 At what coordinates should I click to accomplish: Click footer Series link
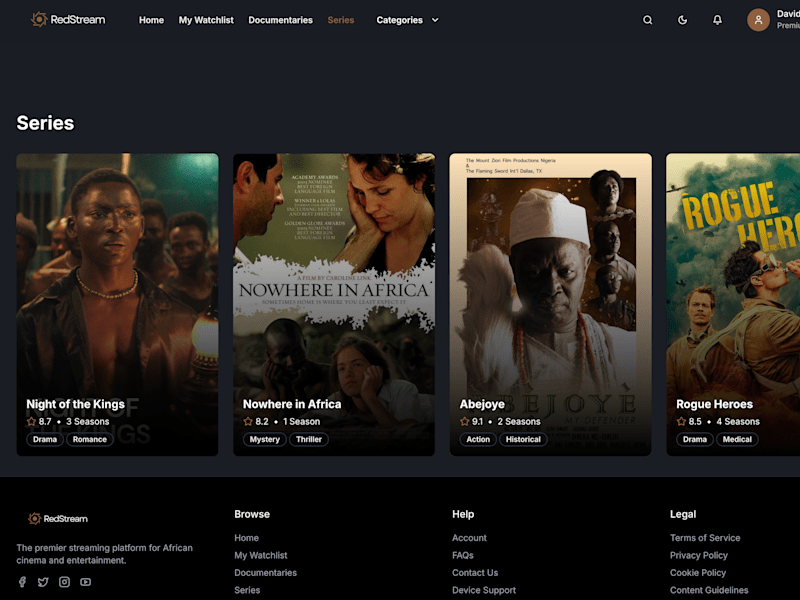click(x=247, y=590)
